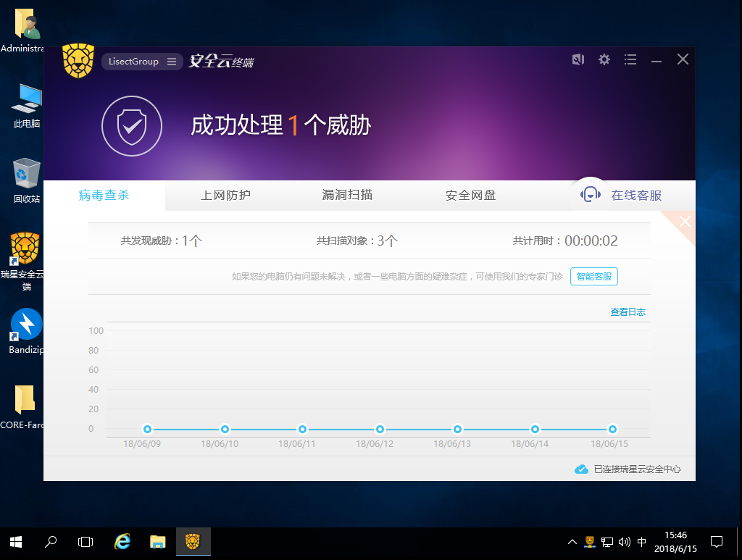This screenshot has height=560, width=742.
Task: Click the cloud connection status icon
Action: [581, 469]
